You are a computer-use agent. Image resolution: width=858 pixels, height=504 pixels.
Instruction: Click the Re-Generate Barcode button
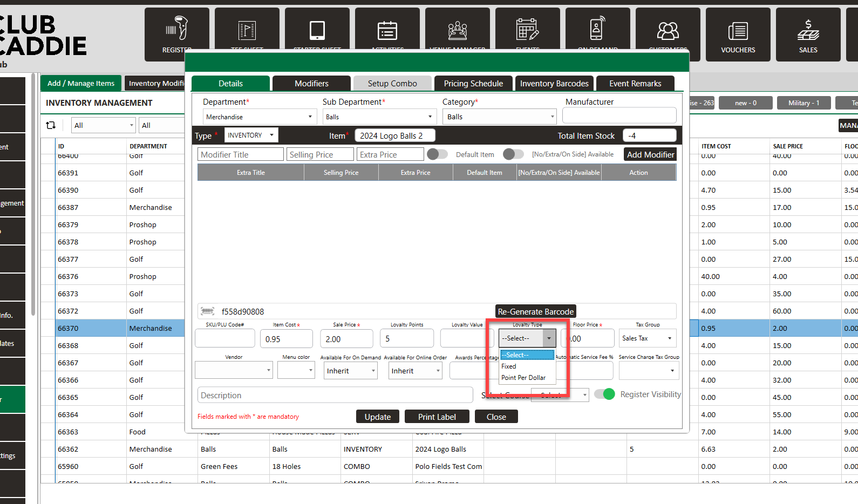535,312
